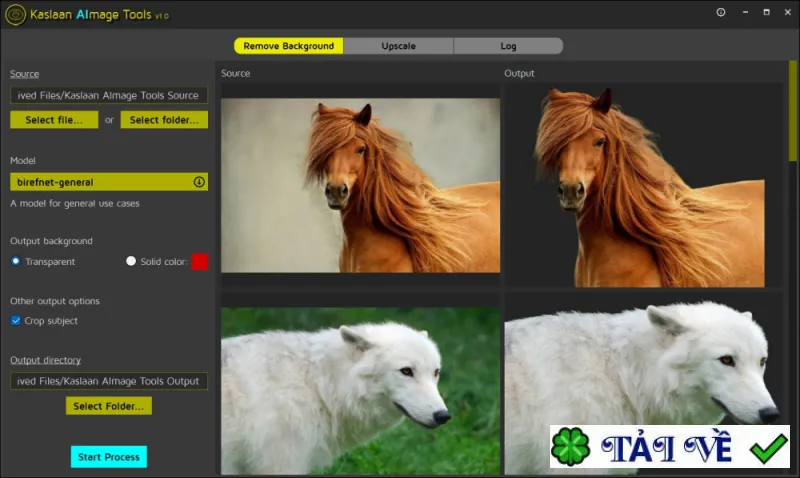Click the Start Process button
The height and width of the screenshot is (478, 800).
click(x=109, y=457)
